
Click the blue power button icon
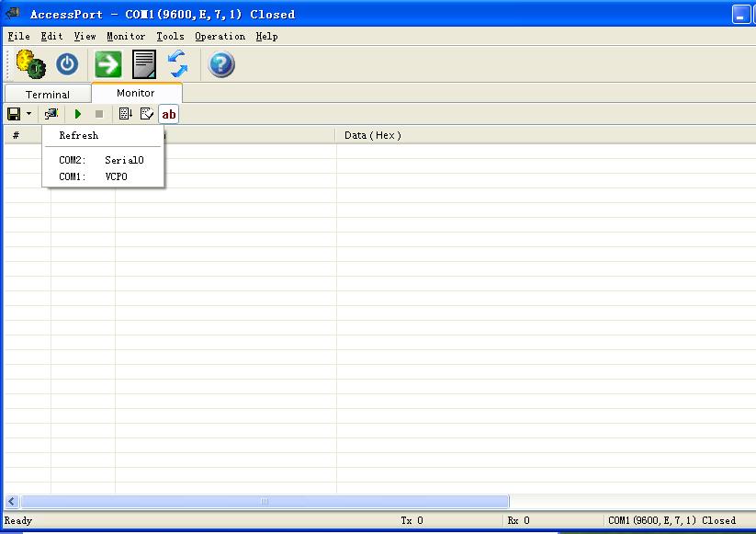(67, 64)
